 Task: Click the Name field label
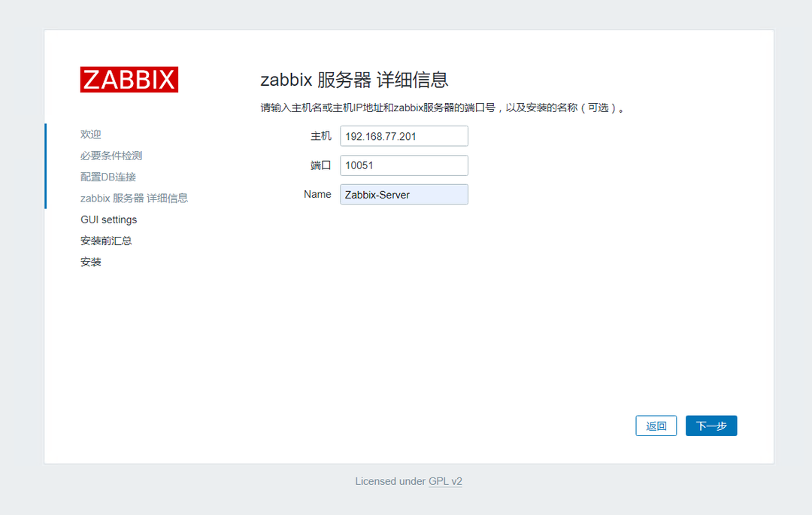(317, 194)
